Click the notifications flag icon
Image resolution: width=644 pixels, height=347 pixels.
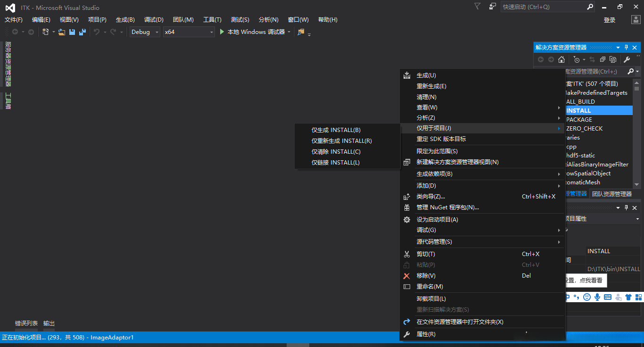click(x=477, y=7)
